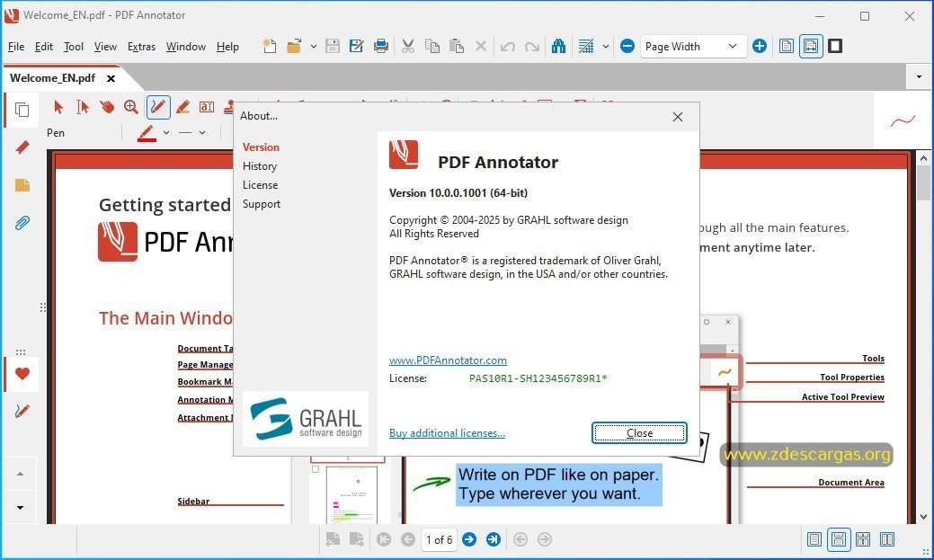Viewport: 934px width, 560px height.
Task: Expand sidebar with the down triangle
Action: (21, 508)
